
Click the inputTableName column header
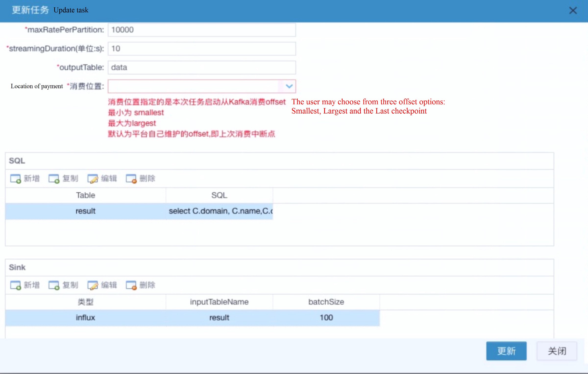point(219,302)
